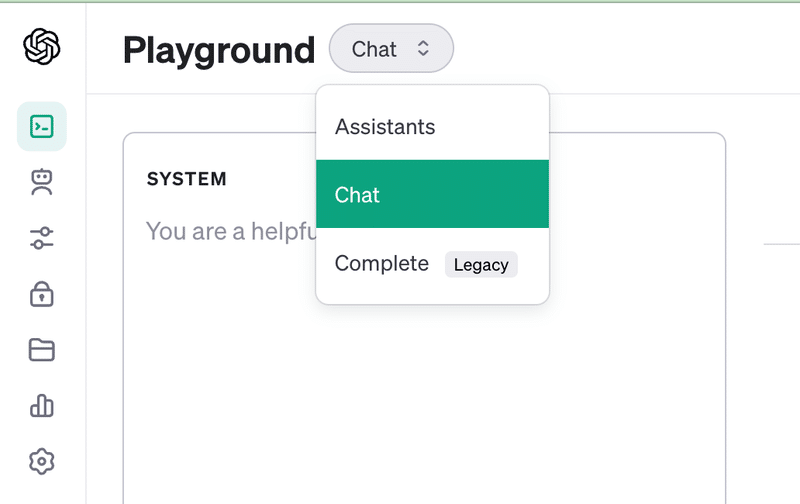Screen dimensions: 800x504
Task: Click the Chat text in mode selector
Action: tap(374, 49)
